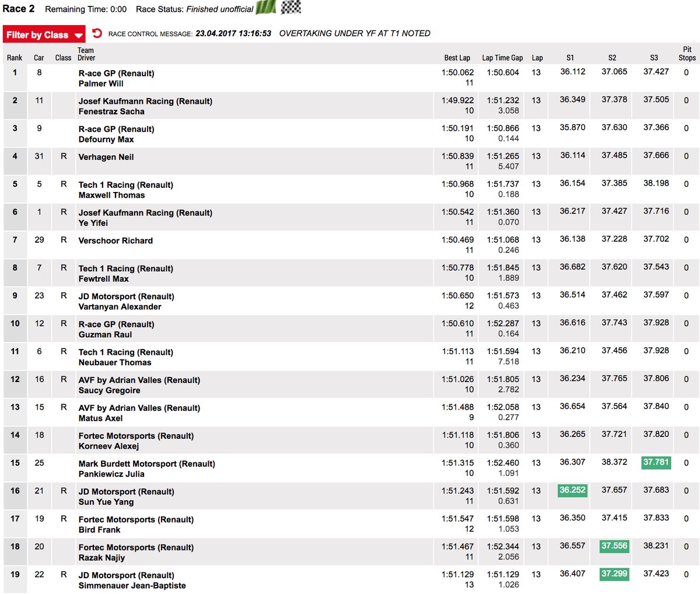Viewport: 700px width, 594px height.
Task: Select the Guzman Raul driver row
Action: (x=350, y=329)
